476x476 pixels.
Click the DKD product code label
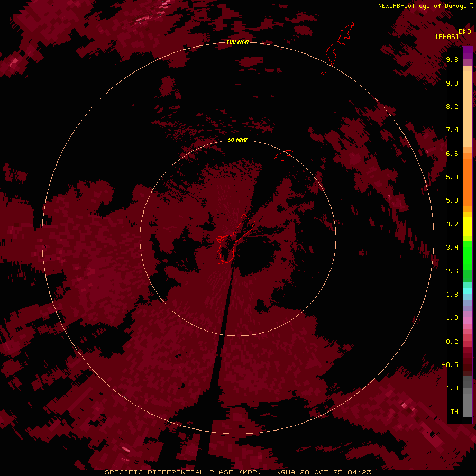pos(465,32)
